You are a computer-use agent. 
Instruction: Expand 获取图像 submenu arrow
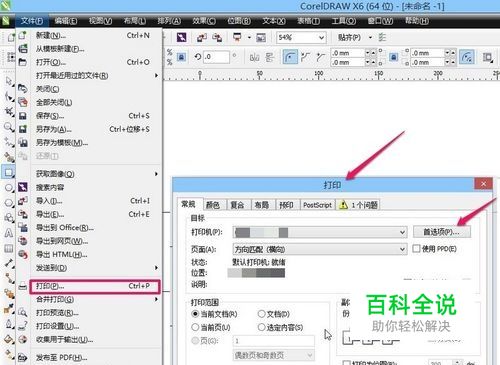pos(156,174)
